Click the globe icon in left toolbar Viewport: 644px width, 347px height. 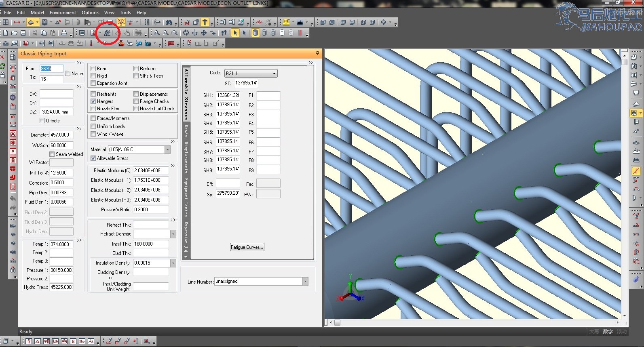pyautogui.click(x=13, y=97)
